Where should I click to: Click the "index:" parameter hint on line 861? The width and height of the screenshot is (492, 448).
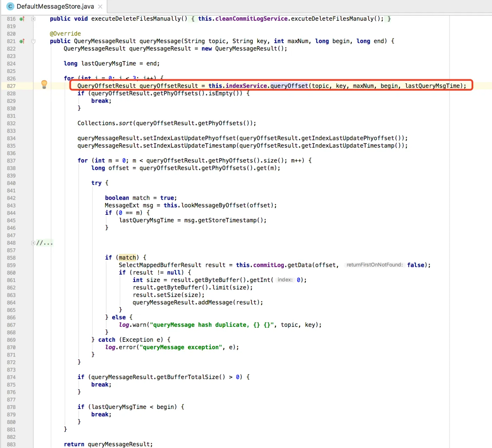tap(285, 280)
